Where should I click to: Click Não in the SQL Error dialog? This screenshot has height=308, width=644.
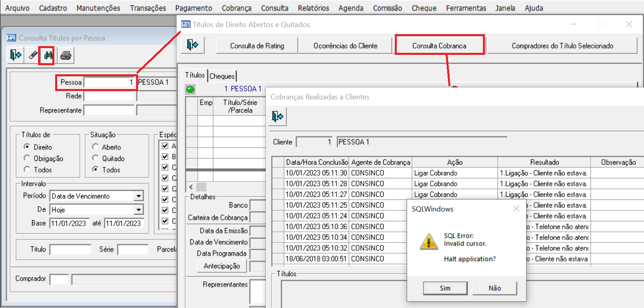(495, 288)
